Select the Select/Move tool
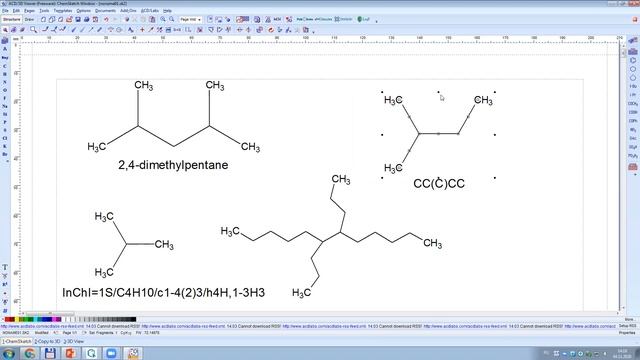Screen dimensions: 640x360 tap(5, 30)
